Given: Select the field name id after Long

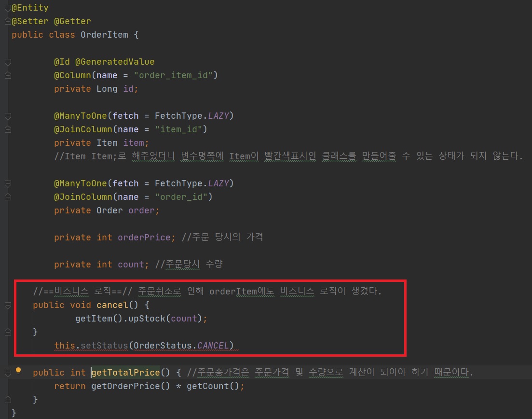Looking at the screenshot, I should (128, 89).
